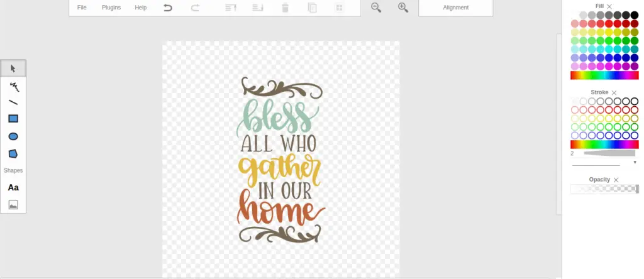The height and width of the screenshot is (279, 644).
Task: Open the Alignment panel
Action: click(455, 8)
